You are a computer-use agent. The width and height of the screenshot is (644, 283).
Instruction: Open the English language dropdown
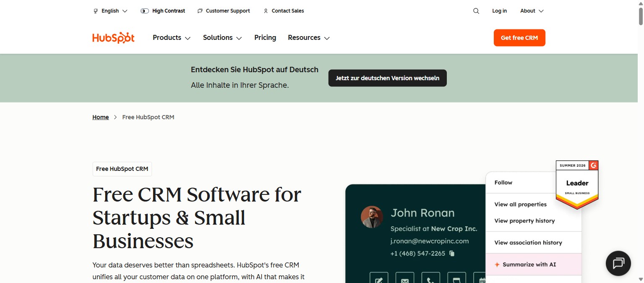point(110,11)
